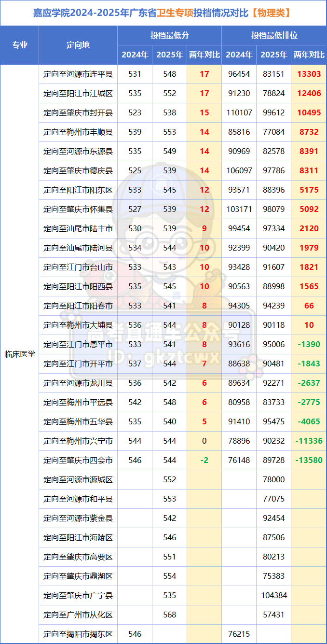Viewport: 327px width, 644px height.
Task: Click rank difference value 13303
Action: (x=309, y=74)
